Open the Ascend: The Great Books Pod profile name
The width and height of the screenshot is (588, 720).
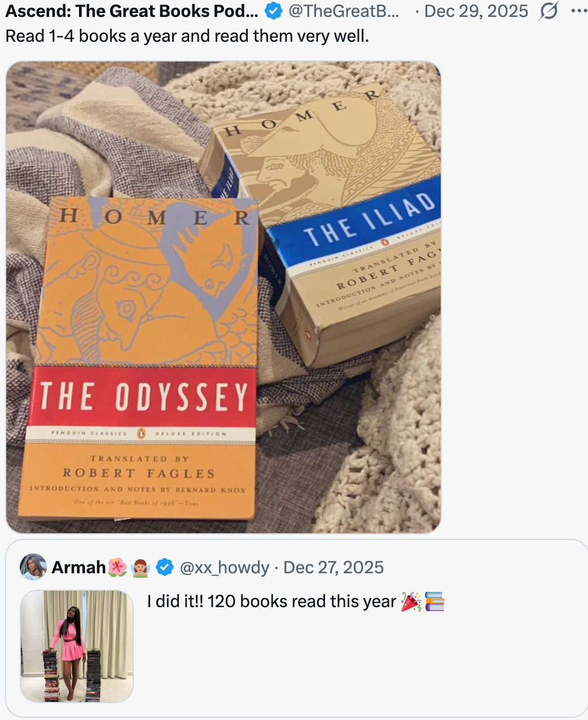click(x=131, y=11)
